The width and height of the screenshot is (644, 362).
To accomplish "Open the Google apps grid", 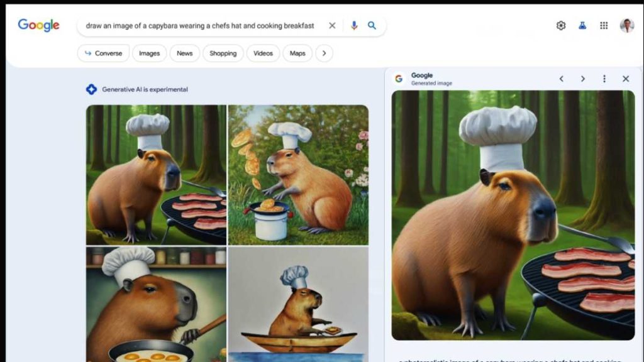I will click(604, 26).
